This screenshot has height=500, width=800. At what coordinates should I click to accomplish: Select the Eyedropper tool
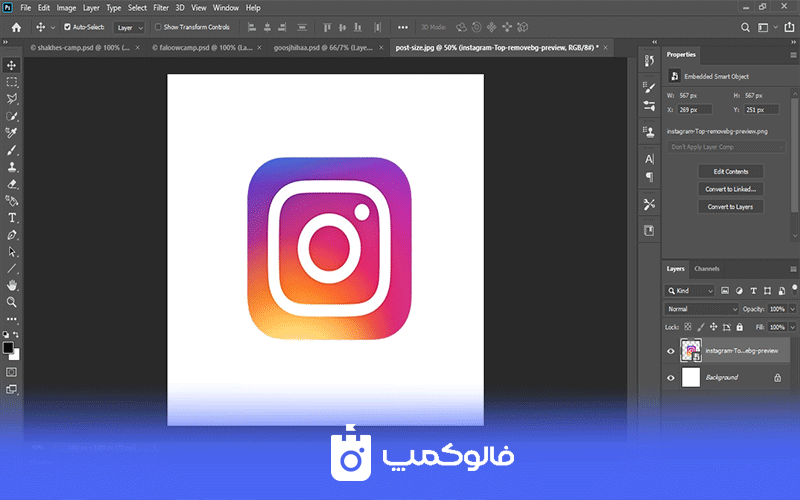point(11,133)
